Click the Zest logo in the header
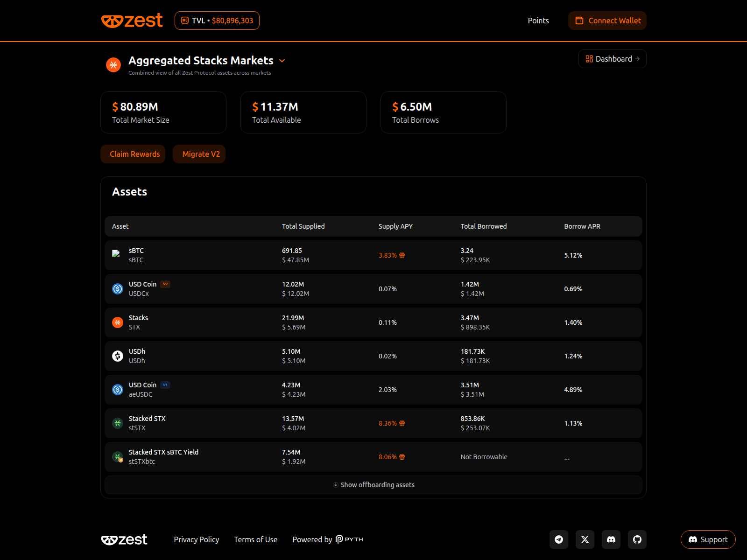 tap(132, 20)
